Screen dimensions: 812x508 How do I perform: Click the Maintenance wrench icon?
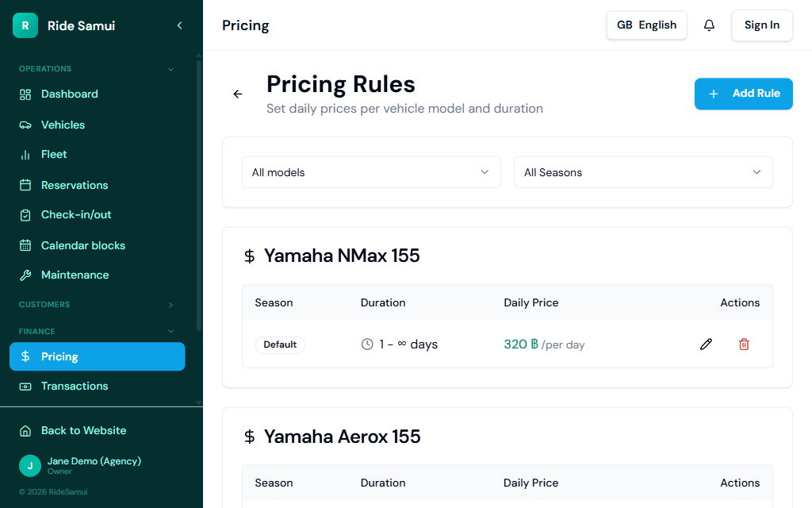pos(25,275)
